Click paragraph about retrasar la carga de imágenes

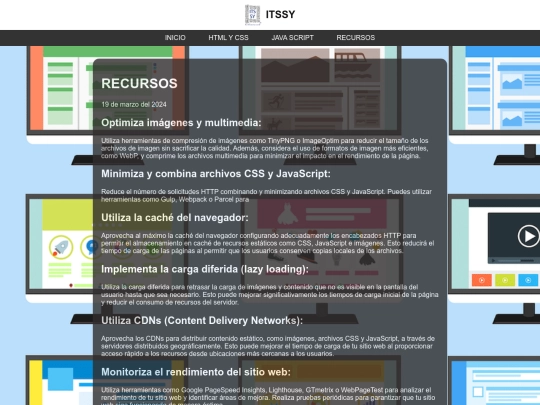point(270,294)
